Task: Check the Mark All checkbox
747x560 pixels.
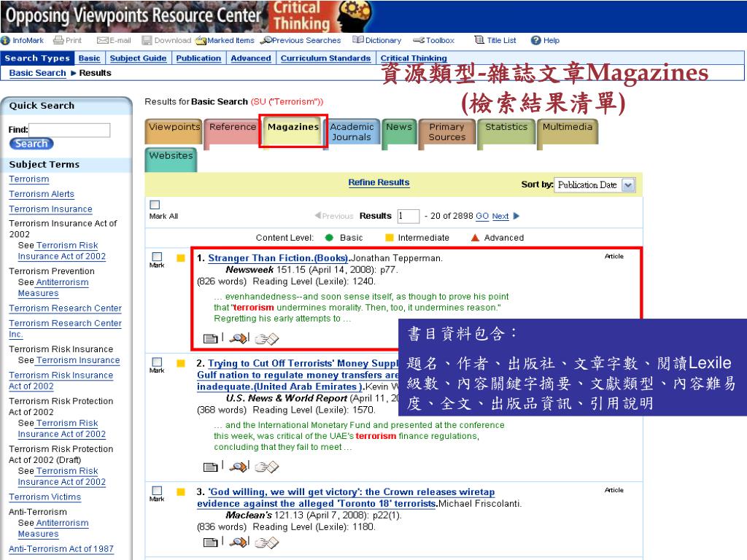Action: (x=155, y=205)
